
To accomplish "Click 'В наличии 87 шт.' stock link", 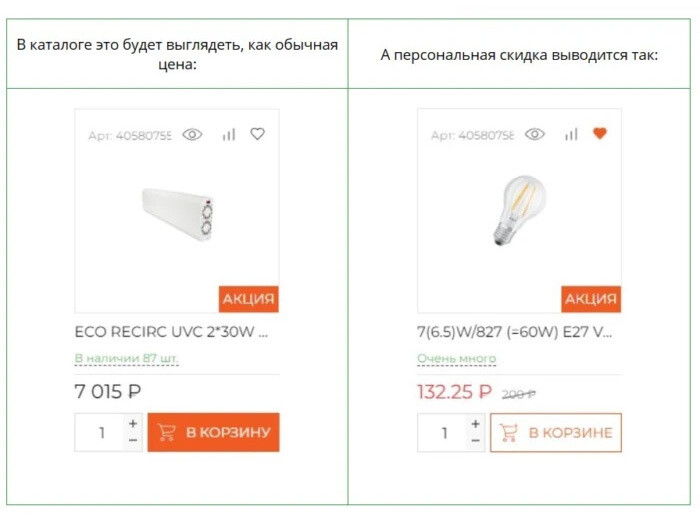I will tap(127, 358).
